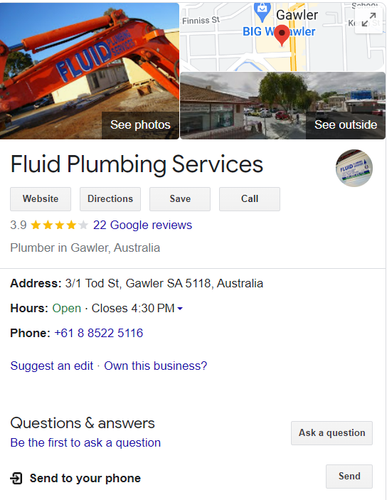Expand the opening hours dropdown arrow
This screenshot has height=500, width=387.
point(180,309)
